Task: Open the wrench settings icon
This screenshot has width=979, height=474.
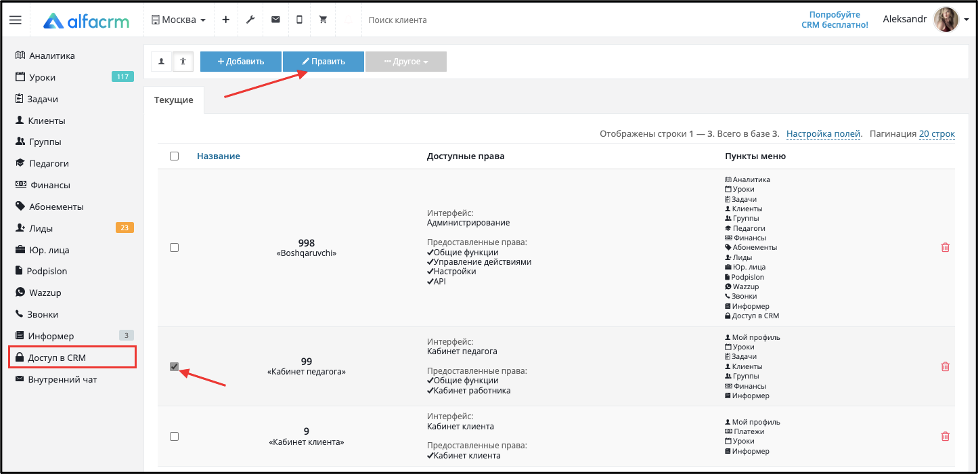Action: pos(250,20)
